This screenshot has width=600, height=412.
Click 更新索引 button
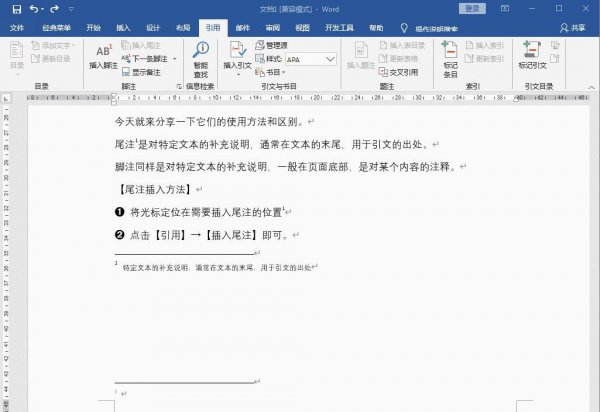pos(485,59)
